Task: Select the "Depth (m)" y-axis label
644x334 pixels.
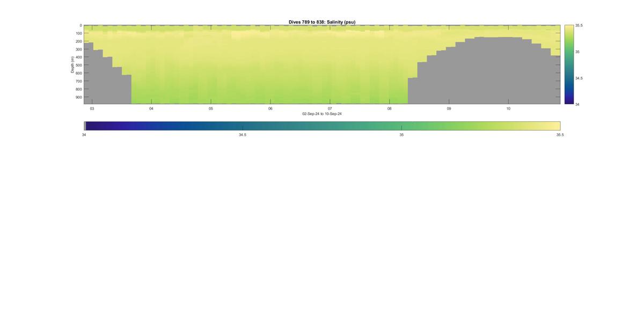Action: click(72, 64)
